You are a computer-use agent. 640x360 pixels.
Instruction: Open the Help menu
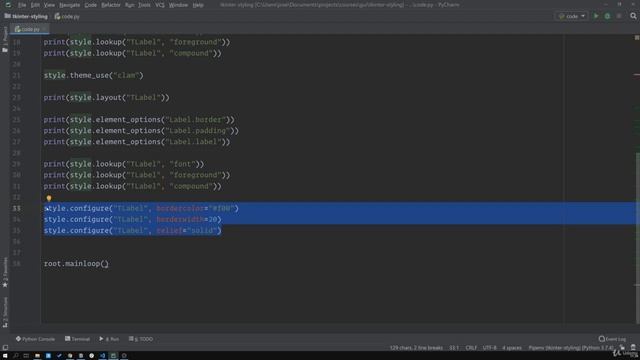pos(198,5)
